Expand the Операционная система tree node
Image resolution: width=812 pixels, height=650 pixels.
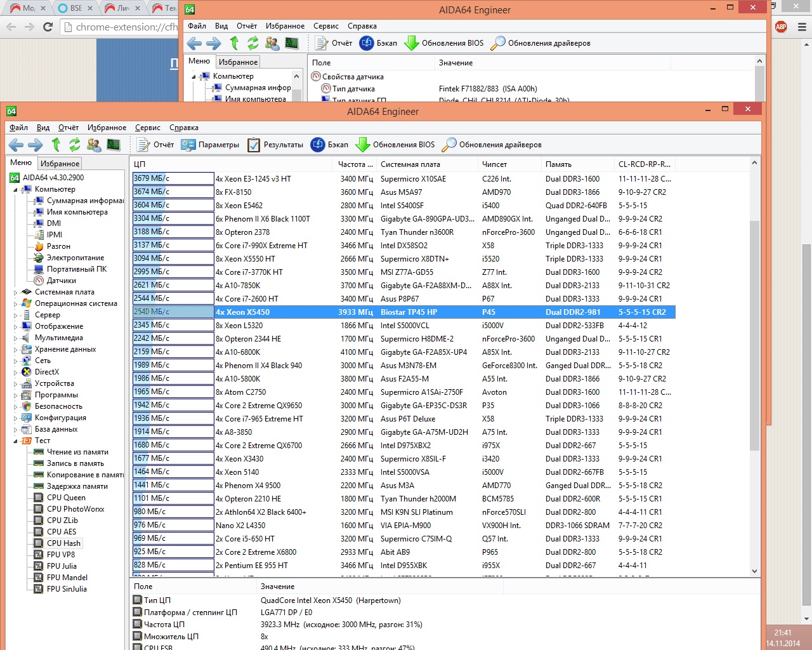(x=15, y=303)
